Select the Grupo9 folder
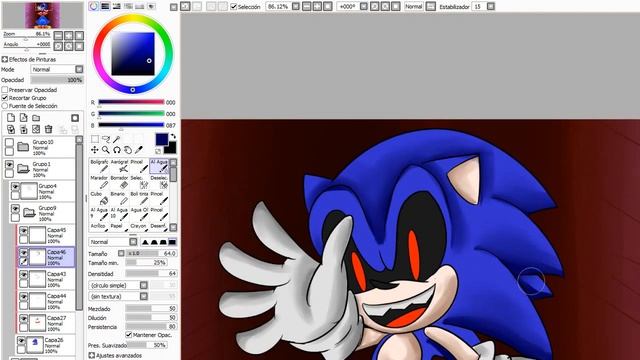640x360 pixels. coord(42,213)
